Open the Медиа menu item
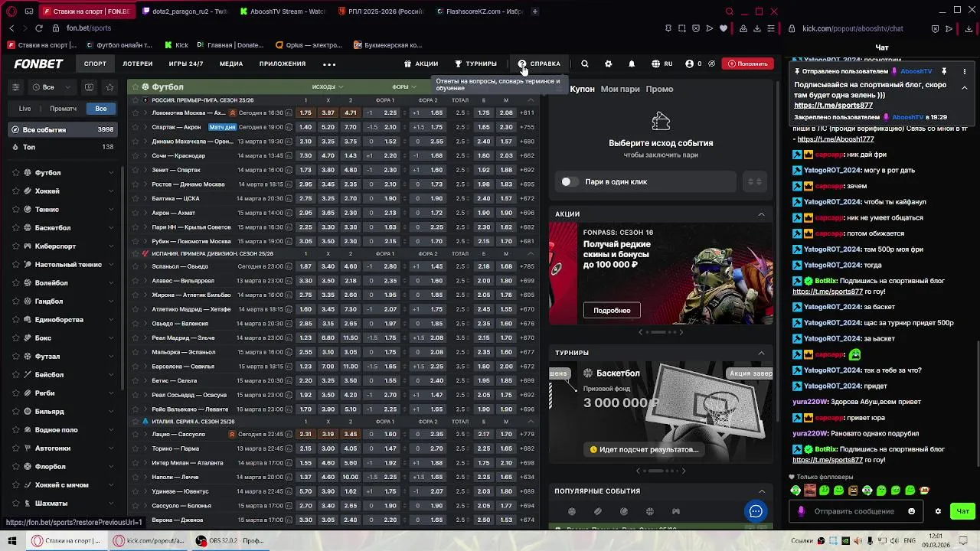Viewport: 980px width, 551px height. pos(231,64)
